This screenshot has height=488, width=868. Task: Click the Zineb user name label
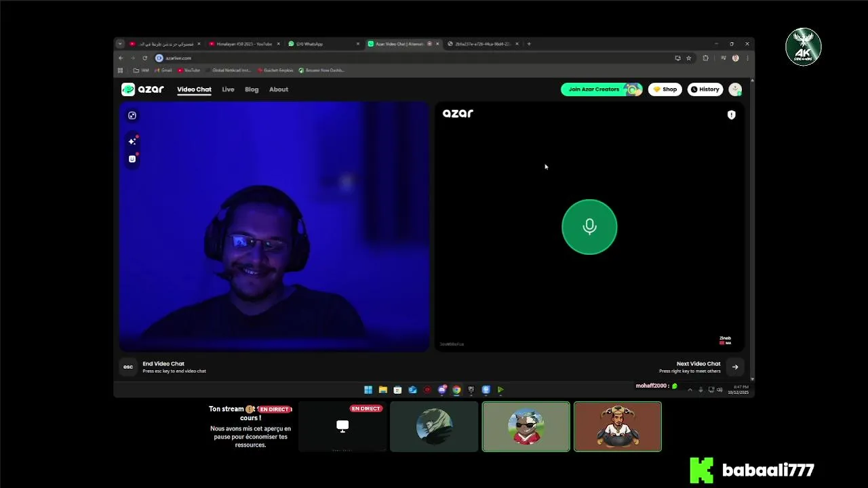[x=725, y=338]
